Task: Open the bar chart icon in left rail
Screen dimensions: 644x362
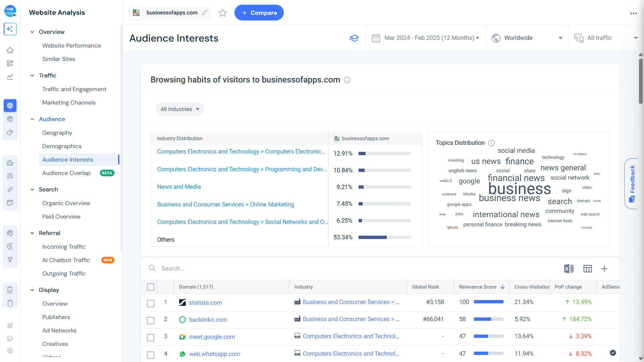Action: point(10,163)
